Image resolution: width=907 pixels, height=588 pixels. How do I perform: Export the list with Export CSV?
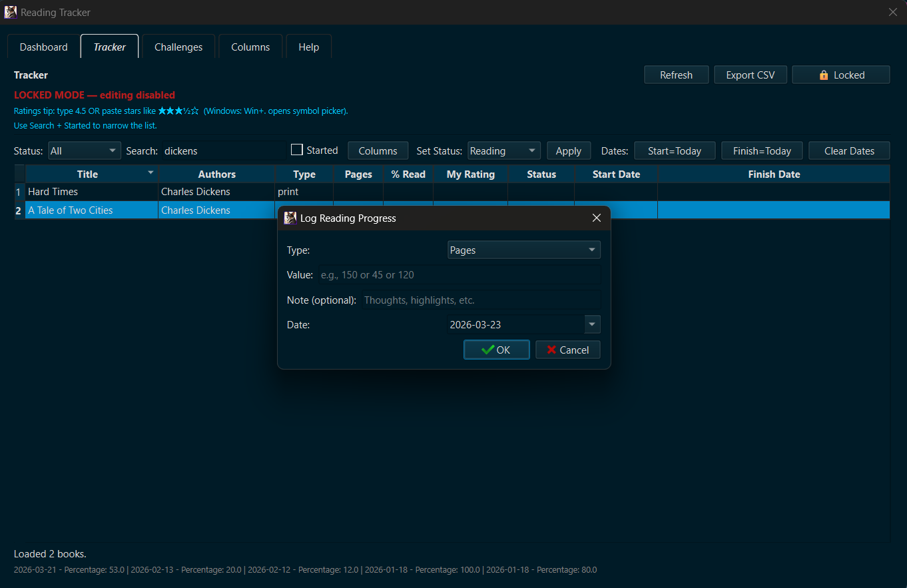click(x=751, y=75)
